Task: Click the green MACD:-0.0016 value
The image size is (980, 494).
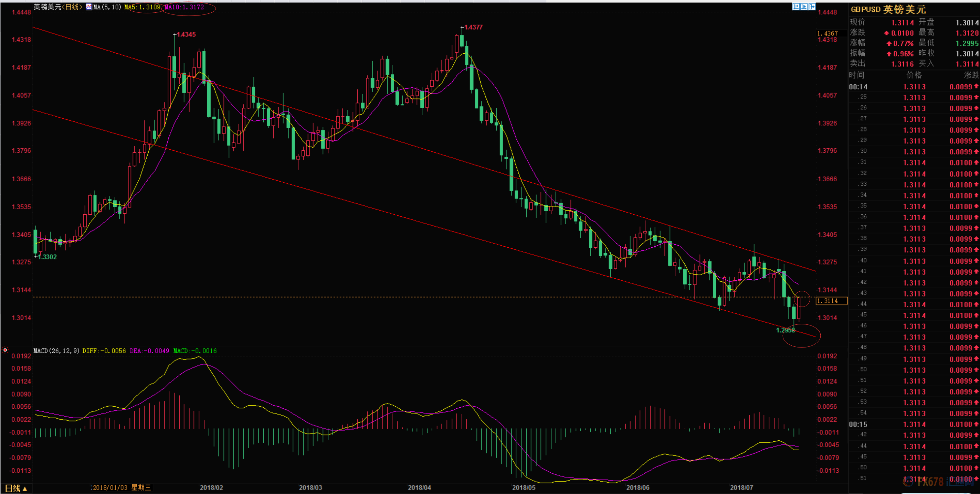Action: pyautogui.click(x=195, y=351)
